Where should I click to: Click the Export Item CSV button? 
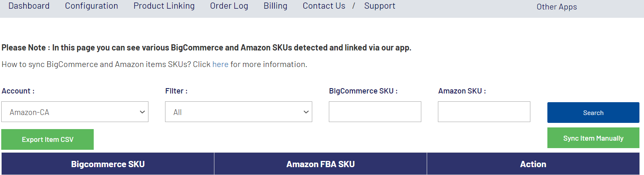click(x=48, y=139)
